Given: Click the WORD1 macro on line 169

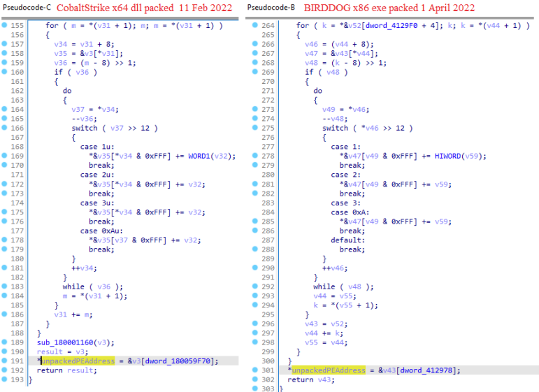Looking at the screenshot, I should coord(199,156).
